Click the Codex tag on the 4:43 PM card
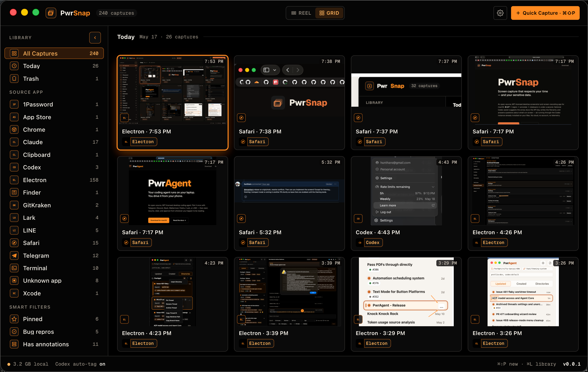Image resolution: width=588 pixels, height=372 pixels. [x=373, y=243]
